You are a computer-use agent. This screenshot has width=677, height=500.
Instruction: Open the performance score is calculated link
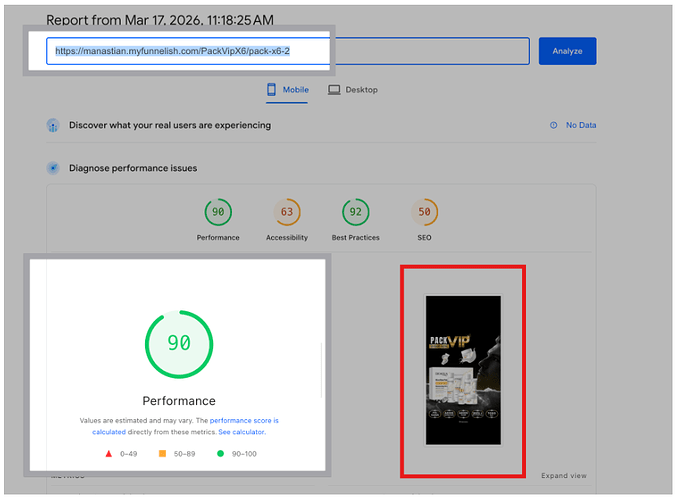point(244,421)
